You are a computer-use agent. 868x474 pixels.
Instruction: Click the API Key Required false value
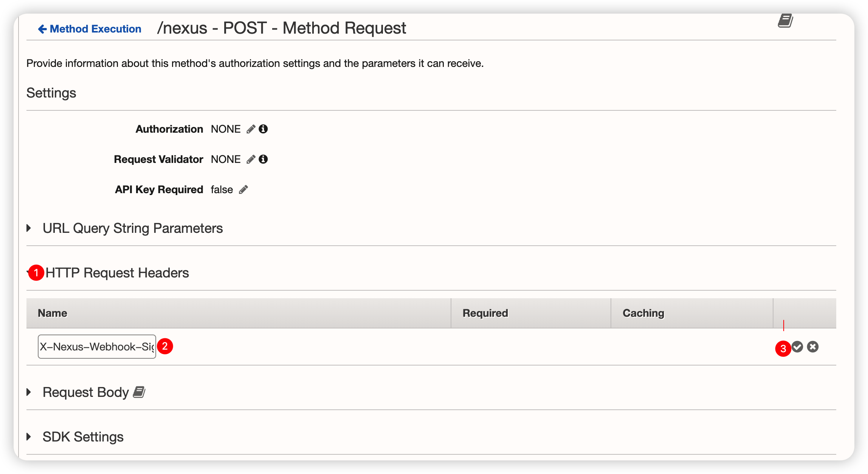222,190
